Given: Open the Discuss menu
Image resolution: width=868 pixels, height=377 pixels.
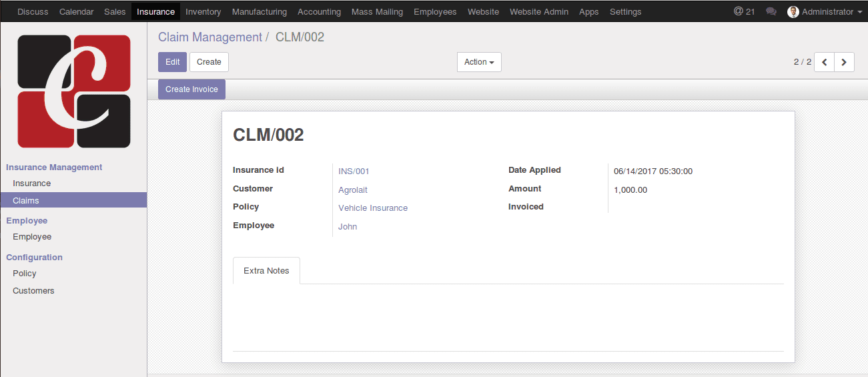Looking at the screenshot, I should pos(33,11).
